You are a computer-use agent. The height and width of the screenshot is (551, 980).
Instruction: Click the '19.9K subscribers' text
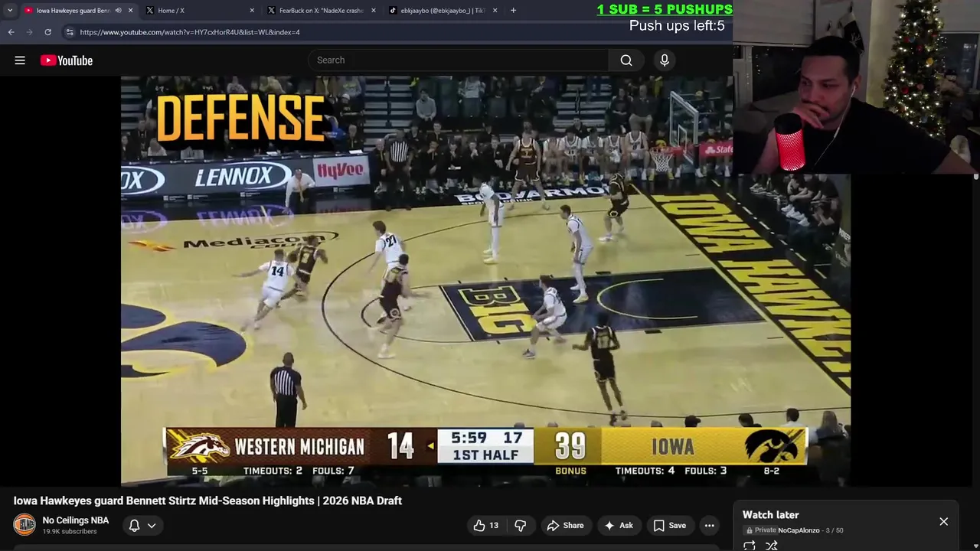click(x=70, y=532)
